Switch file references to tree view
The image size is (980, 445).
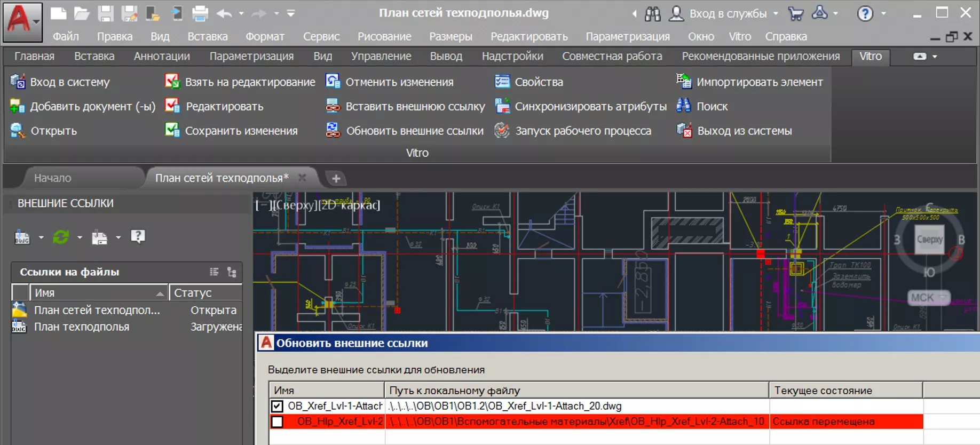[x=232, y=272]
